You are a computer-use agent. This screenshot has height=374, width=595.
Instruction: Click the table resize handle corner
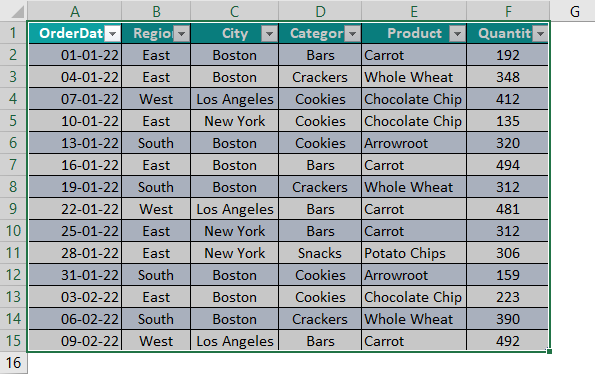[x=549, y=351]
